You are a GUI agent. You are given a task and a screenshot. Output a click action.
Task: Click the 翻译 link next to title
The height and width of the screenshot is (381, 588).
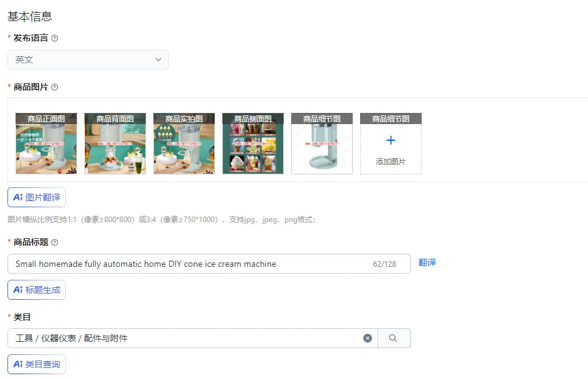pos(427,262)
